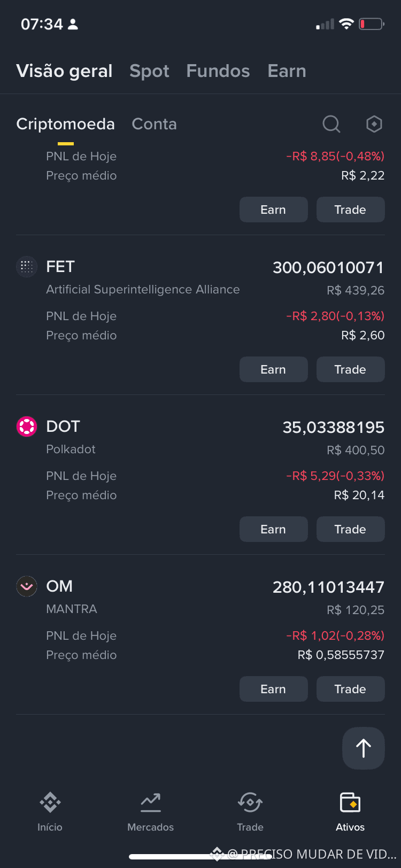Go to Início in bottom navigation

[x=50, y=812]
